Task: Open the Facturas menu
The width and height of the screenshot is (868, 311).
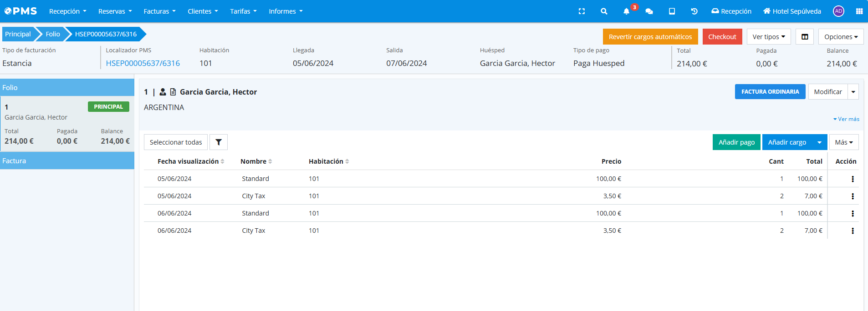Action: point(160,11)
